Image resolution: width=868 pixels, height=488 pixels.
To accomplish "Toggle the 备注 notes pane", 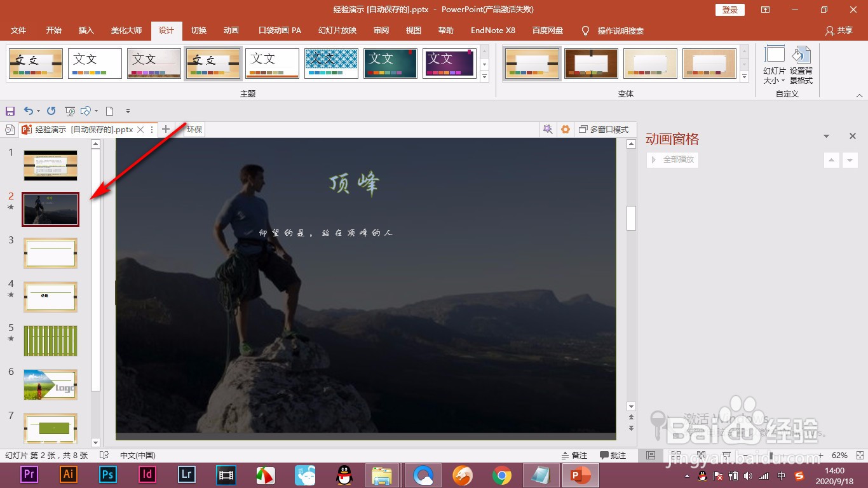I will (574, 456).
